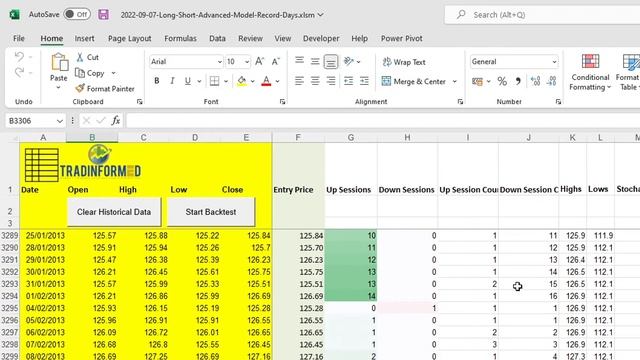Screen dimensions: 640x360
Task: Apply comma style format
Action: (518, 81)
